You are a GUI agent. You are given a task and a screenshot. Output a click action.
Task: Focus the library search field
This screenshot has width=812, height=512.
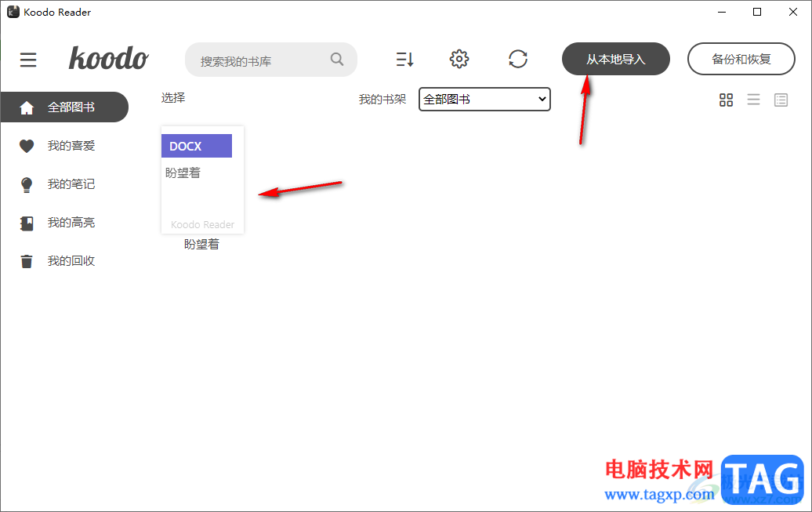tap(270, 60)
